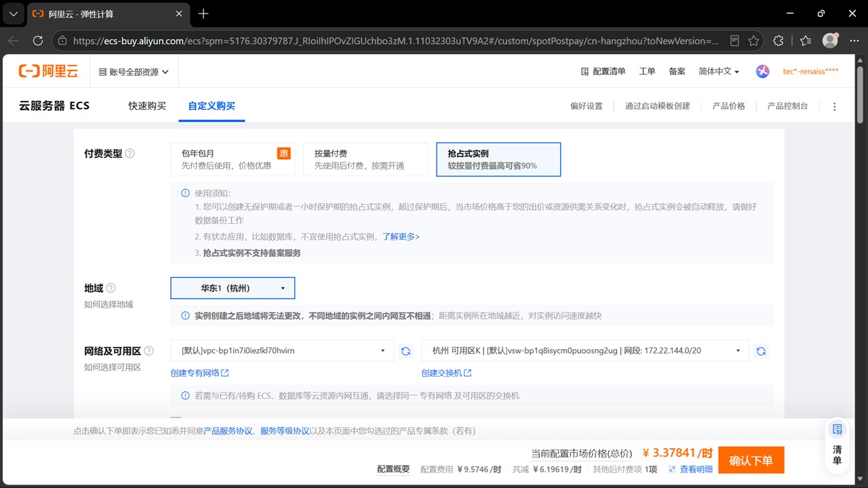Click the price ¥ 3.37841 /时
The image size is (868, 488).
[x=677, y=453]
